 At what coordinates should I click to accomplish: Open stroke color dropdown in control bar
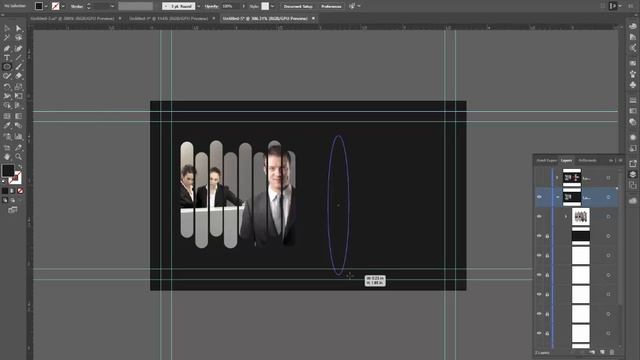(63, 6)
